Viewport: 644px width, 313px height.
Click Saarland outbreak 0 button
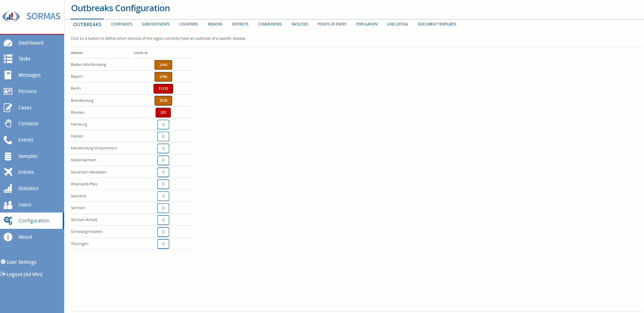(163, 196)
